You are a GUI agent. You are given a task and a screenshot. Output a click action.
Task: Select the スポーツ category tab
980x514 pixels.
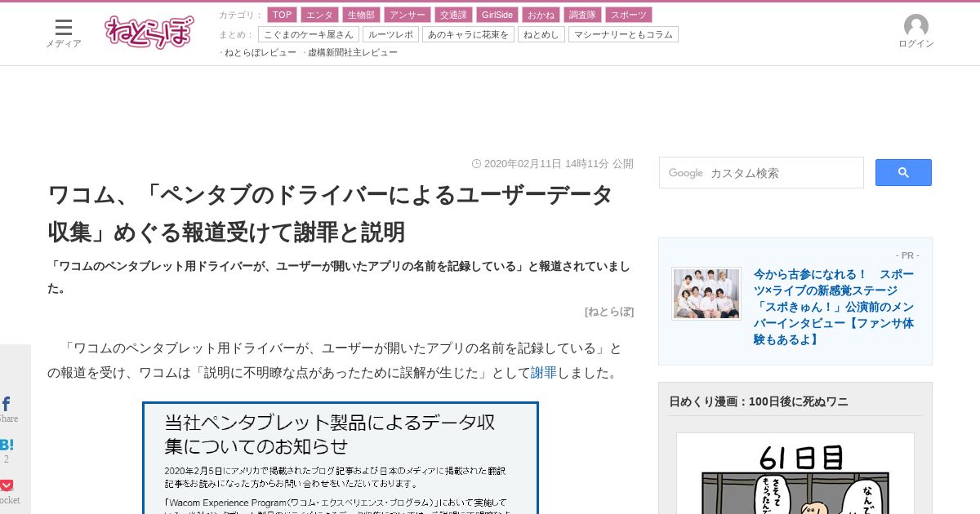click(629, 15)
